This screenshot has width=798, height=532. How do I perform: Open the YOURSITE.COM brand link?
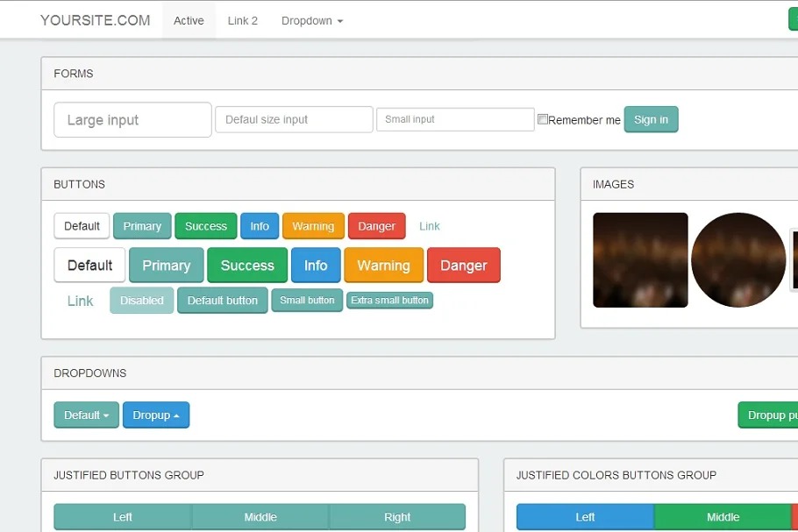point(95,20)
